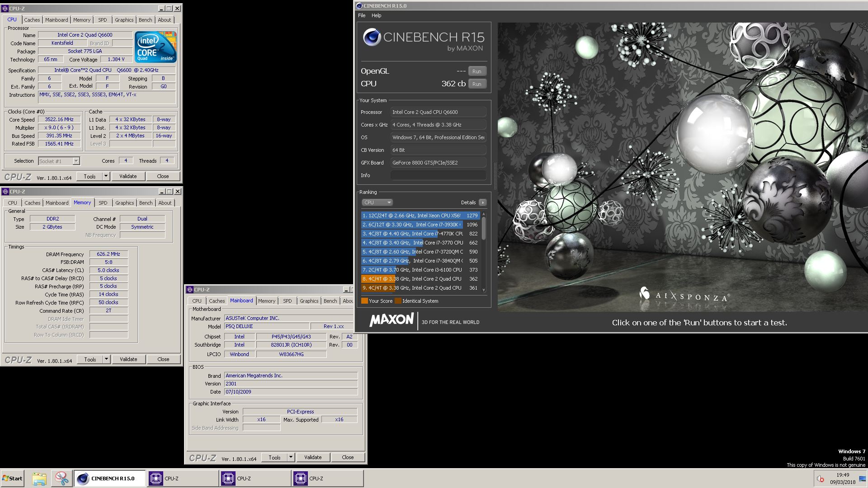Click Close button in Mainboard CPU-Z window
Viewport: 868px width, 488px height.
point(348,457)
